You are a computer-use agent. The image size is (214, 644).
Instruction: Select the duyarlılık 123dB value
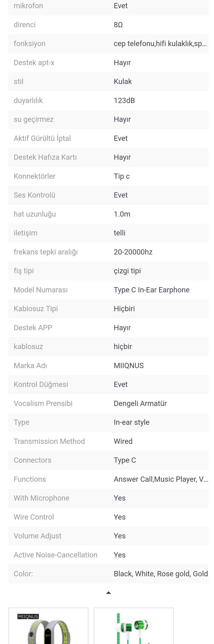[124, 101]
